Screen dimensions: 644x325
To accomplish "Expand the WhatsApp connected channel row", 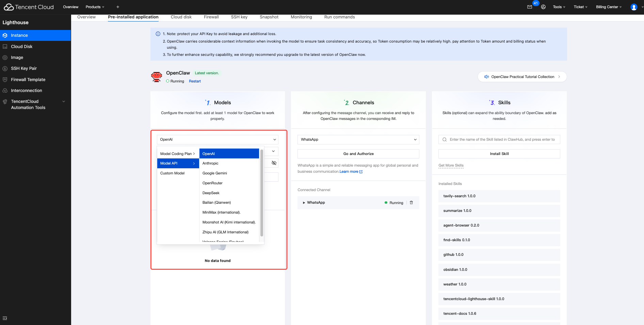I will pos(304,203).
